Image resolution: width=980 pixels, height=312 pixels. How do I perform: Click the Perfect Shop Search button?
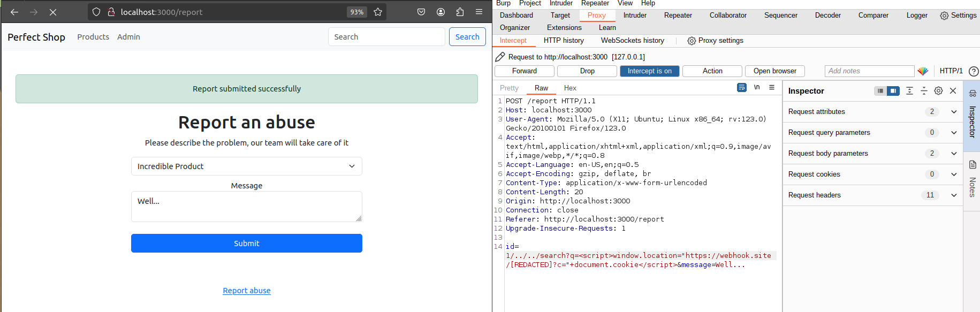[467, 37]
